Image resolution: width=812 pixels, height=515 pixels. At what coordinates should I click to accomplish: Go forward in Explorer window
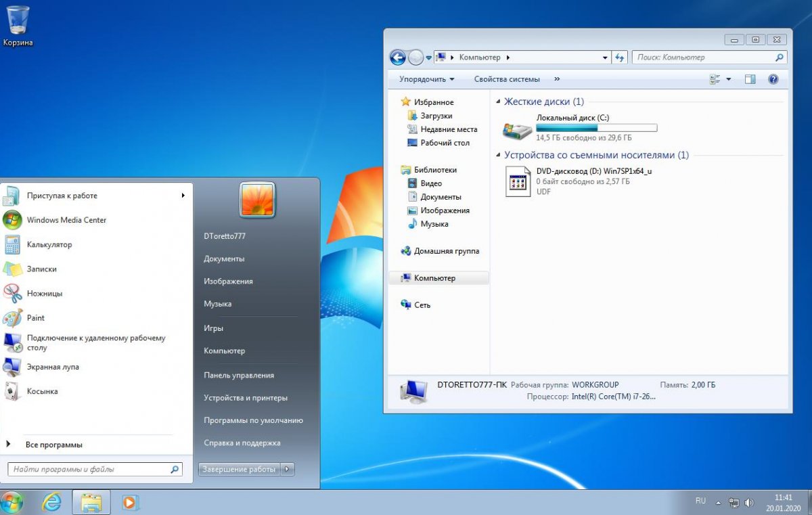click(x=416, y=58)
